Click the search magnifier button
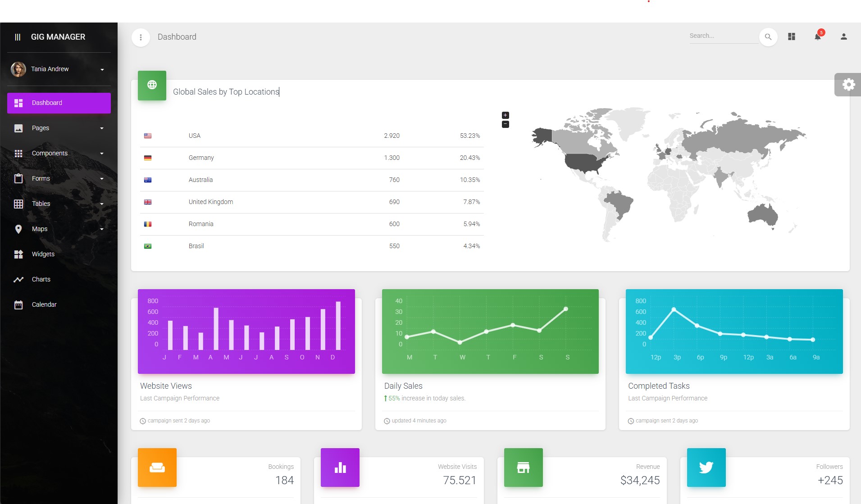 (x=768, y=37)
